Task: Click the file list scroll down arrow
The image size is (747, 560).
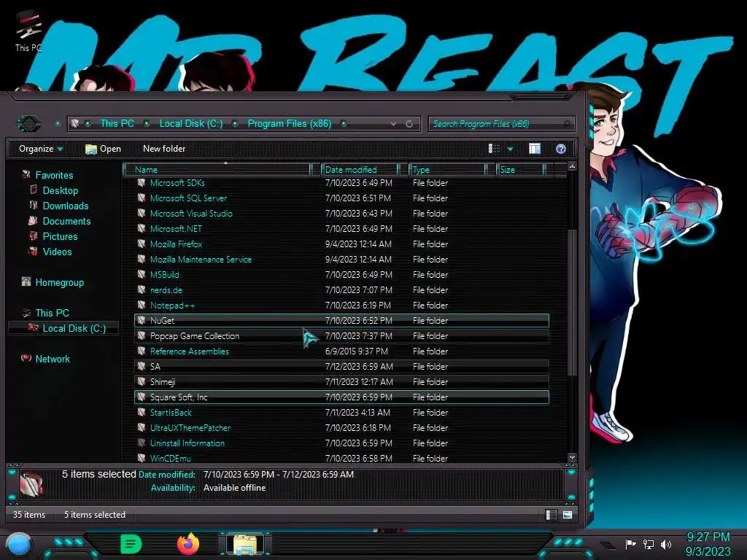Action: point(572,458)
